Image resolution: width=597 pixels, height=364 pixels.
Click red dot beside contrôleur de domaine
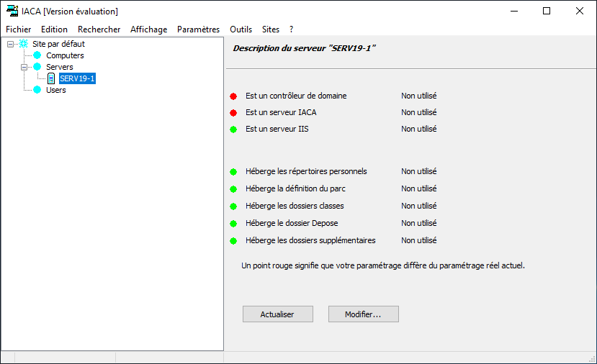pyautogui.click(x=233, y=96)
